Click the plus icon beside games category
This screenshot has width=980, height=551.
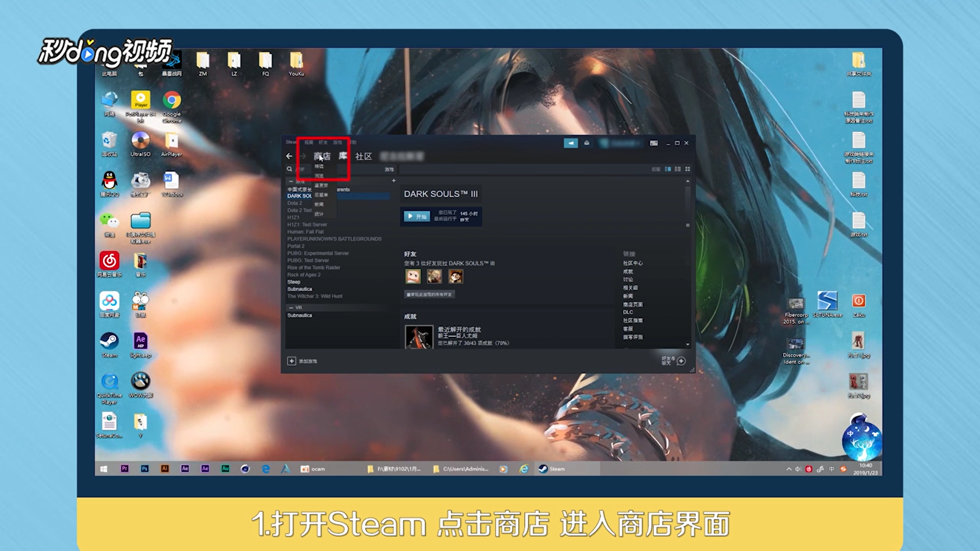(394, 181)
